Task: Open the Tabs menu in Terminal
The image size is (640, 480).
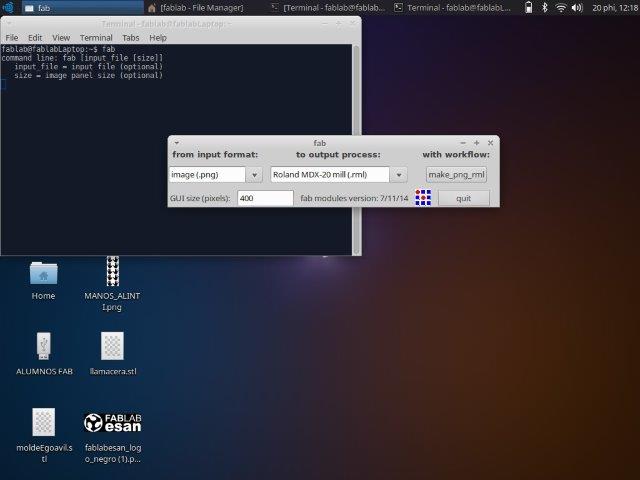Action: point(131,38)
